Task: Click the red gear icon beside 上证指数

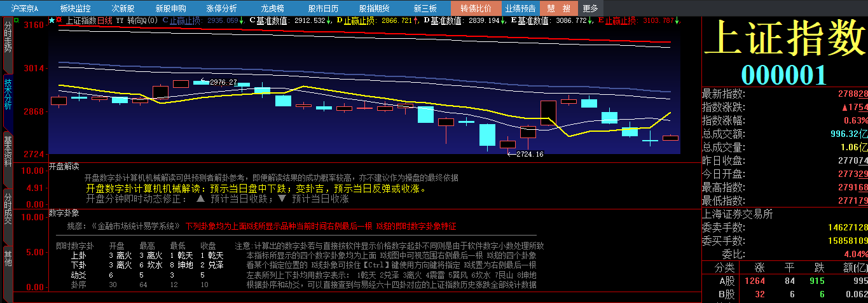Action: [59, 20]
